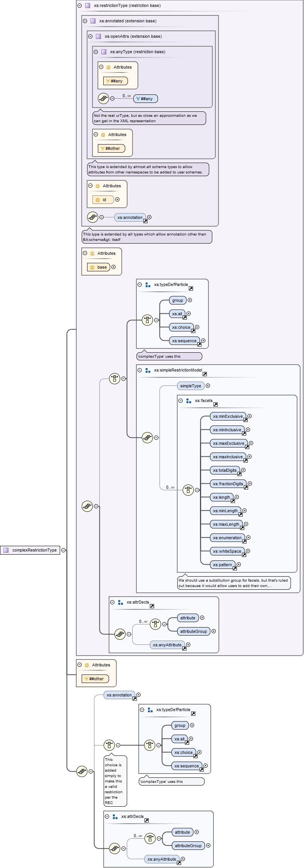Select the xs:annotation element inside xs:annotated
304x868 pixels.
coord(130,217)
